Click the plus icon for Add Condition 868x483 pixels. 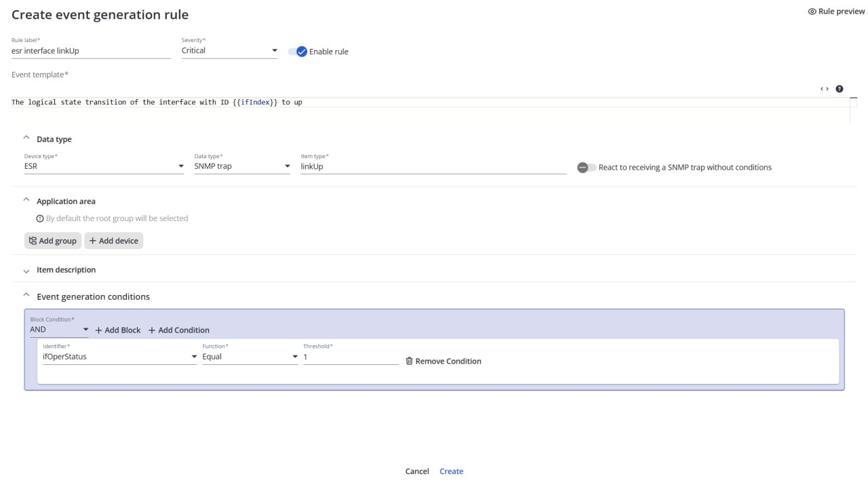(152, 330)
